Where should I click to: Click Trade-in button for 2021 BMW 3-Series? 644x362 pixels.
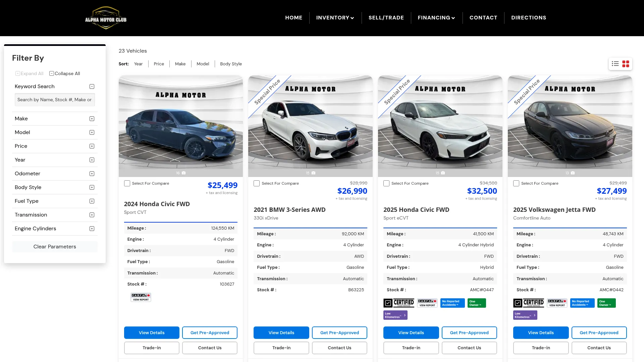[x=281, y=348]
